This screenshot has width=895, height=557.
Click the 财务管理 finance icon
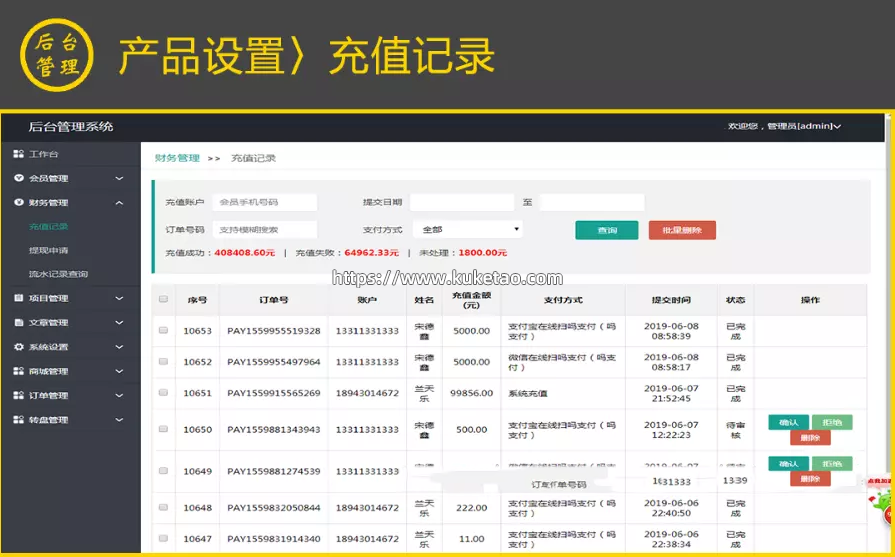pyautogui.click(x=18, y=203)
